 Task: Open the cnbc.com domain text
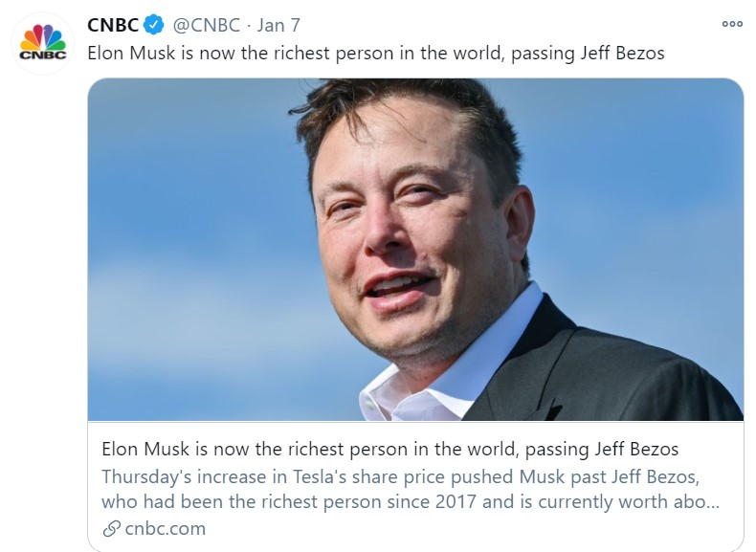[x=166, y=529]
